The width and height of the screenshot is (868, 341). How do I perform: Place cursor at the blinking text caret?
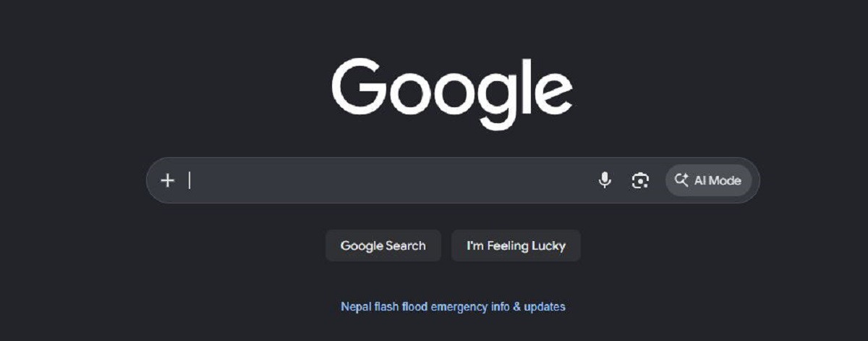(190, 180)
